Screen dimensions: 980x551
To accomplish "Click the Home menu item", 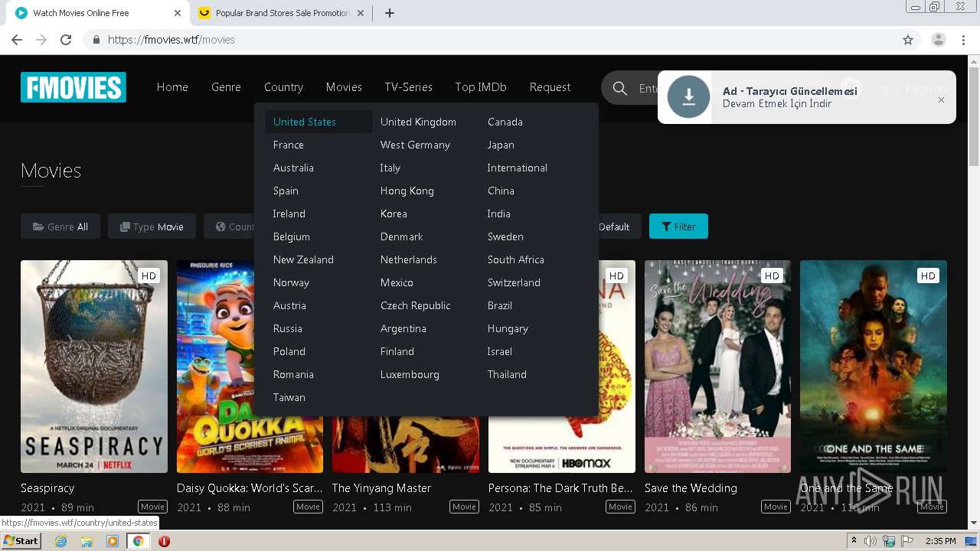I will point(172,87).
